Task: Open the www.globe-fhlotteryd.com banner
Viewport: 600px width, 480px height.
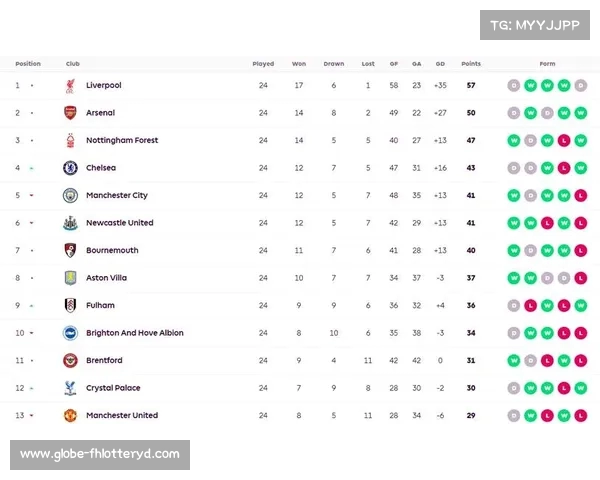Action: pyautogui.click(x=100, y=455)
